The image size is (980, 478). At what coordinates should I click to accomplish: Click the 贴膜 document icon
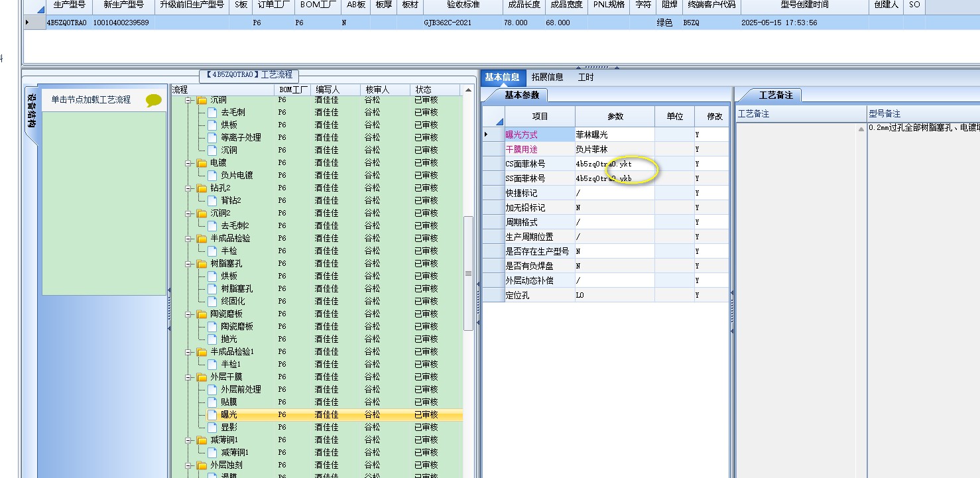[x=212, y=402]
